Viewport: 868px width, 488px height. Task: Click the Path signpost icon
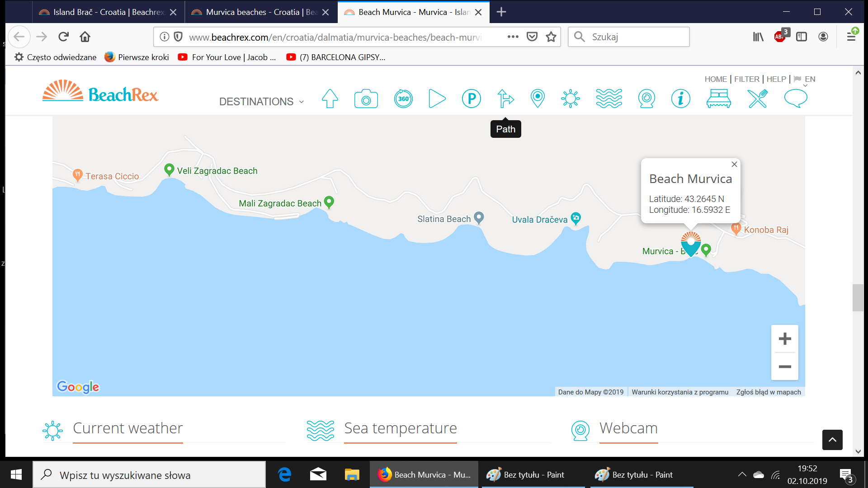505,99
